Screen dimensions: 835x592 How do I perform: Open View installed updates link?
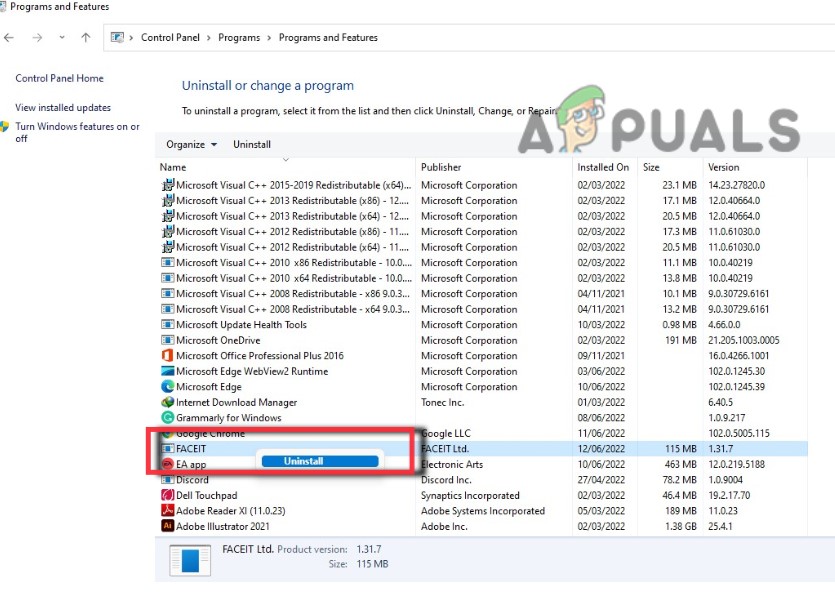(x=63, y=107)
